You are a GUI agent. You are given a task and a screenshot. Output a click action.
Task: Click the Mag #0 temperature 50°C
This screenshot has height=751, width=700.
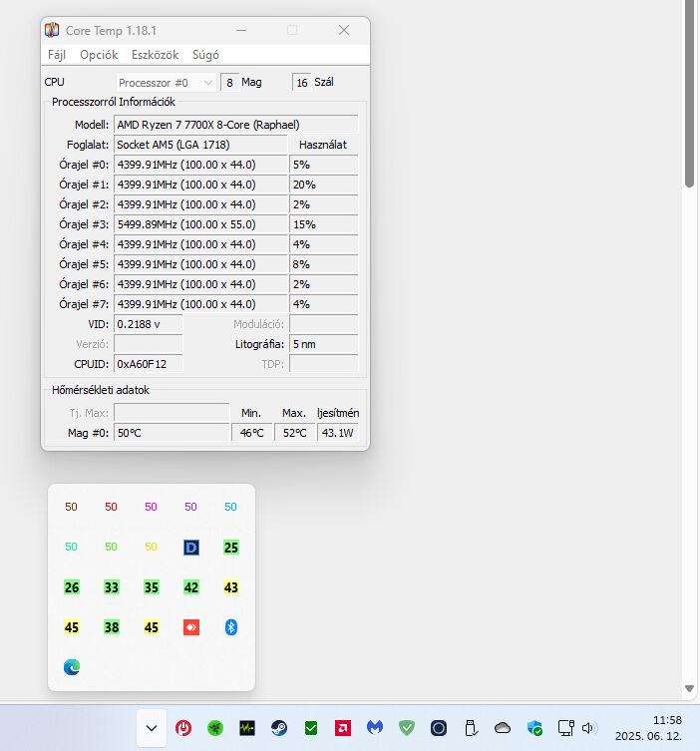point(172,433)
